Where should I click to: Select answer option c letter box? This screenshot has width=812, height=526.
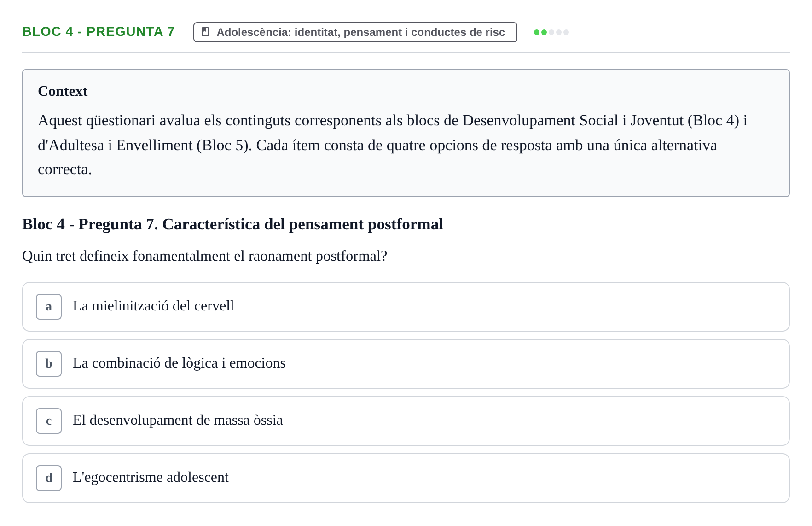tap(49, 421)
